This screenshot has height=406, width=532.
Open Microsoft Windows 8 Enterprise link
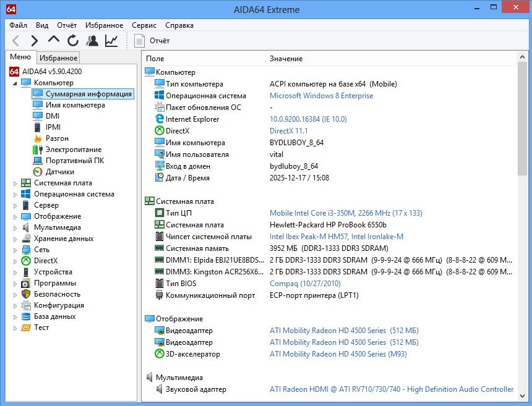[321, 96]
